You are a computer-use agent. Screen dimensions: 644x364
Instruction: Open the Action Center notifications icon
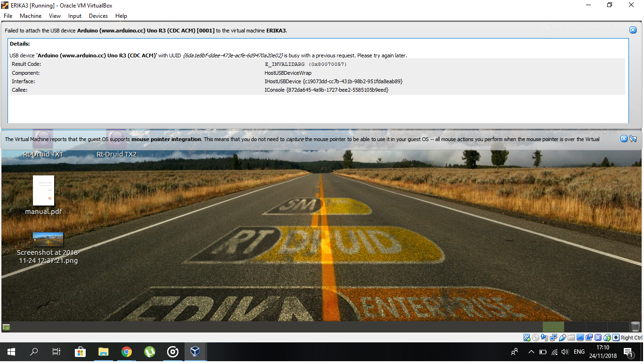(x=628, y=352)
